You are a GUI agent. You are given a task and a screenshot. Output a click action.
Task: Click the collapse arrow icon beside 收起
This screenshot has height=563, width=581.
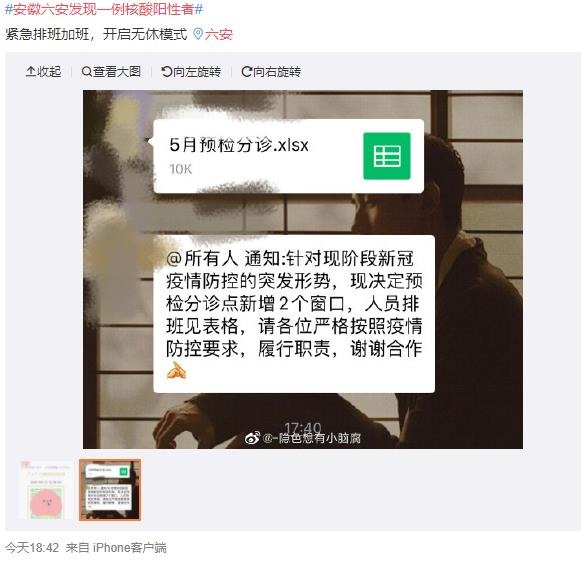[31, 71]
